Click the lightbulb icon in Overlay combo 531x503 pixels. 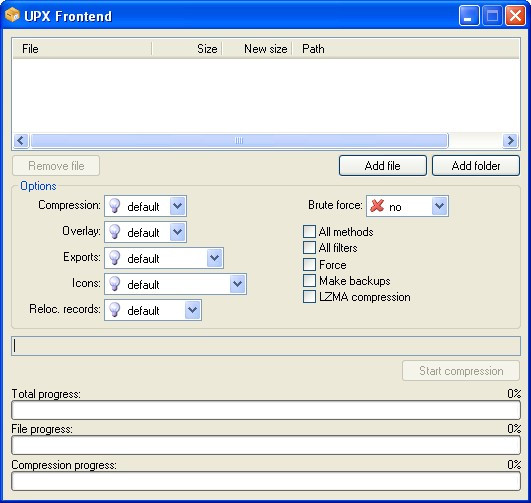pyautogui.click(x=114, y=232)
